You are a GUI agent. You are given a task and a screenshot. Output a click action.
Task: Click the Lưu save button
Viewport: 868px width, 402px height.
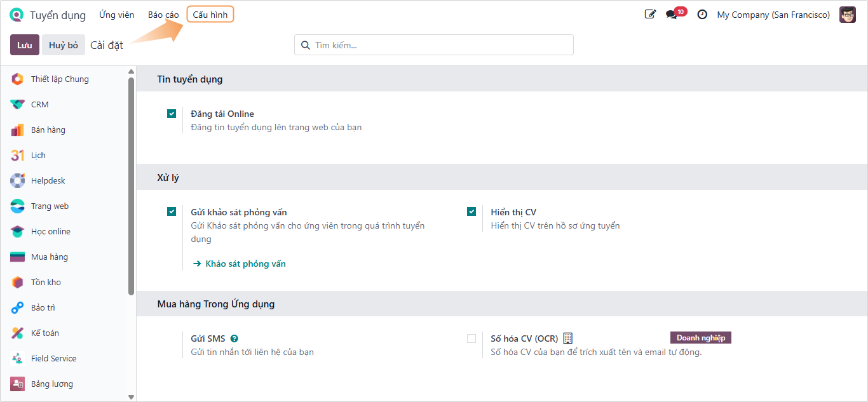click(x=25, y=45)
